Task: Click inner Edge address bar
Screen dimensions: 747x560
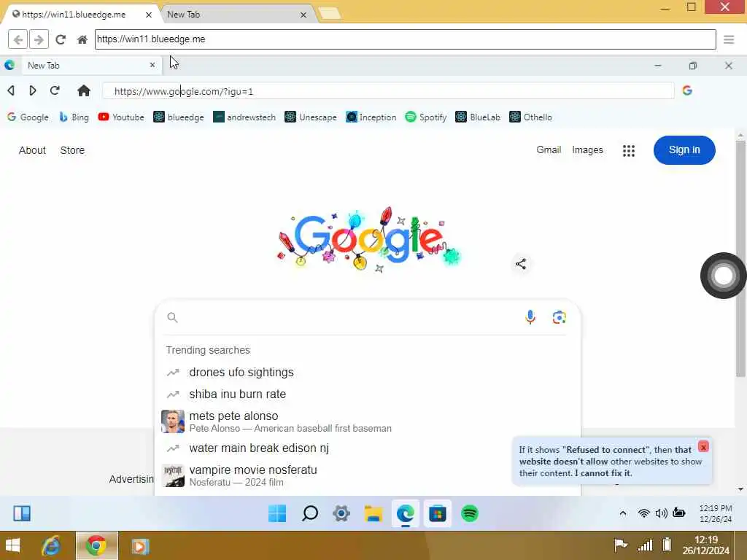Action: pyautogui.click(x=388, y=91)
